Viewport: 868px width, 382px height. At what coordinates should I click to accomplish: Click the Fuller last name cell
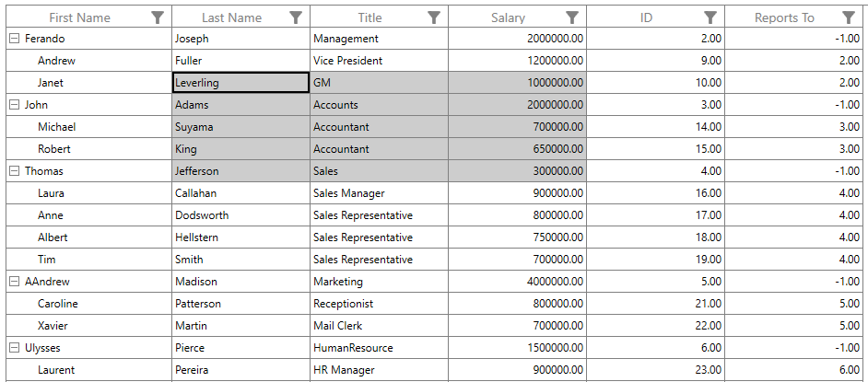[x=240, y=60]
